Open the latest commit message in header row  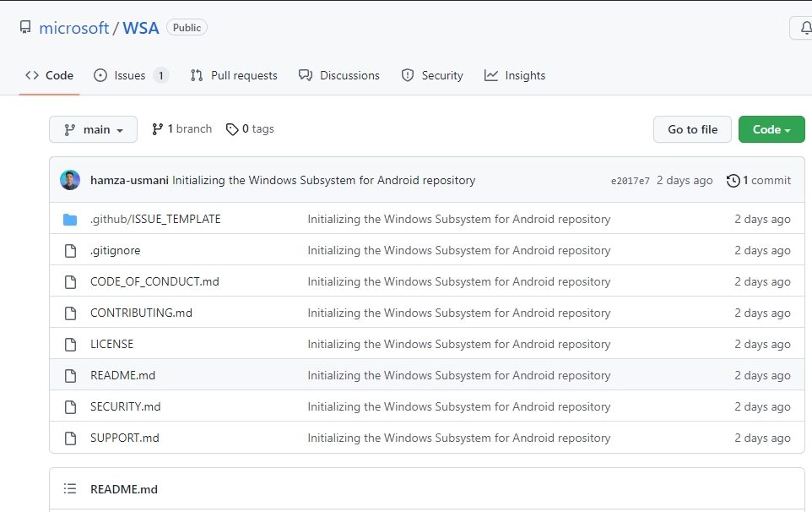pos(323,180)
